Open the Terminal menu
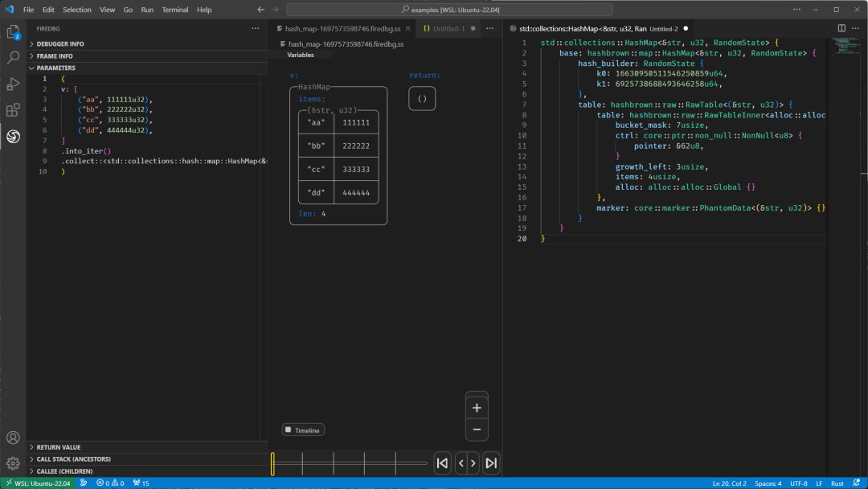 [174, 10]
